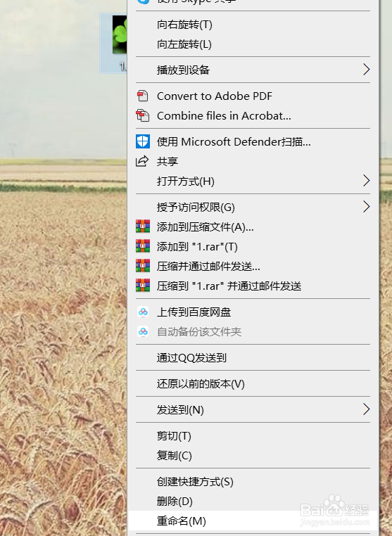Image resolution: width=392 pixels, height=536 pixels.
Task: Choose 通过QQ发送到 entry
Action: point(253,357)
